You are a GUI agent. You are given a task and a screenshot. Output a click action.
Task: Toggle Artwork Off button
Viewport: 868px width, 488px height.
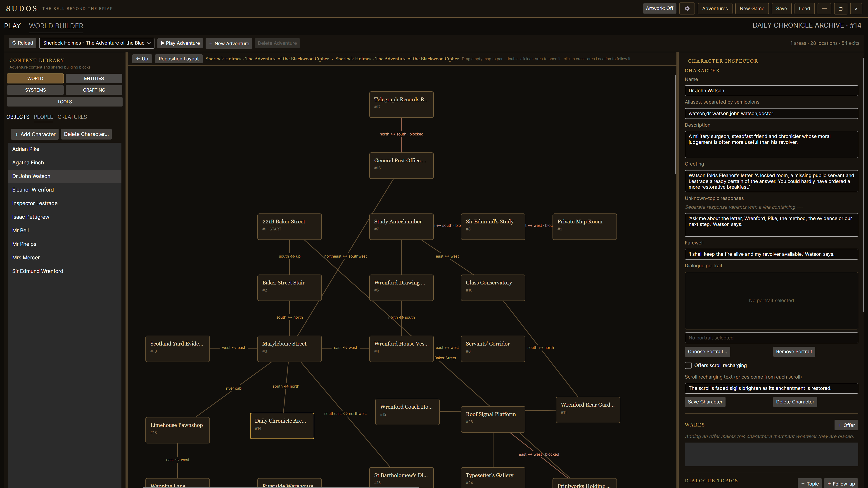point(659,8)
